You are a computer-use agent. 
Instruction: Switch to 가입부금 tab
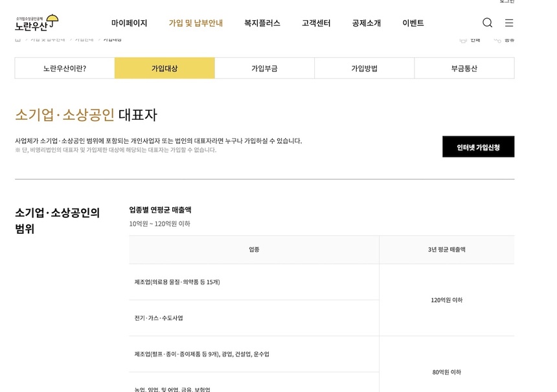point(264,68)
